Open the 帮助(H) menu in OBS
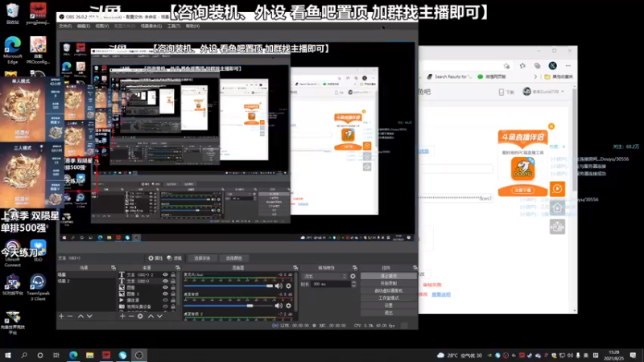Screen dimensions: 644x362 pos(192,26)
